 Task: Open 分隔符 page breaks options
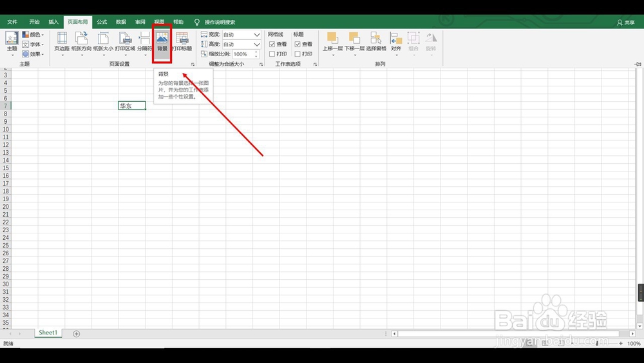click(x=144, y=43)
